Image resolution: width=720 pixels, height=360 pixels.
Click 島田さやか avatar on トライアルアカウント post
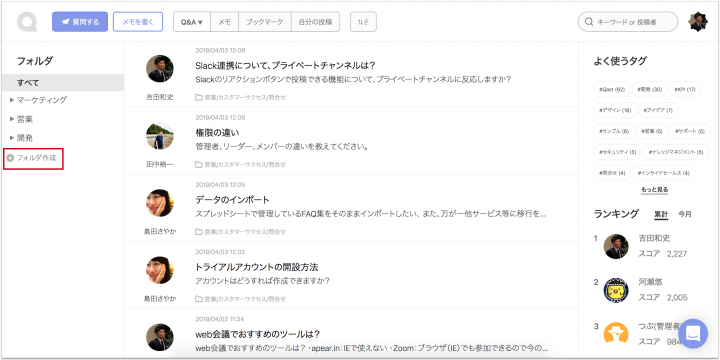[x=160, y=270]
